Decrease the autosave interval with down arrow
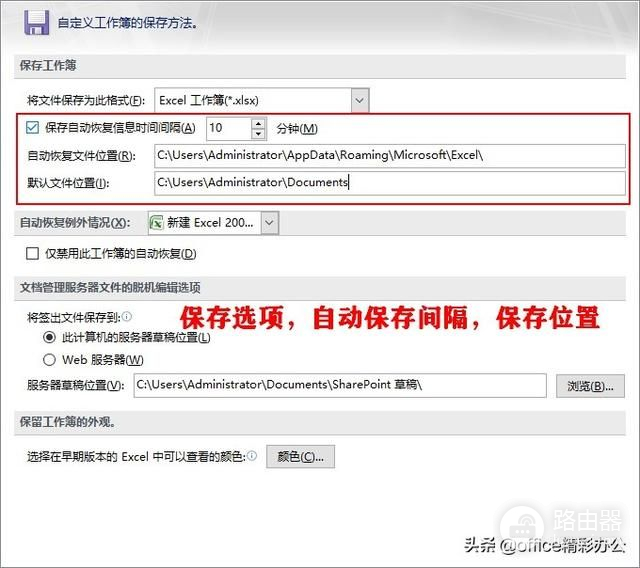 point(258,134)
